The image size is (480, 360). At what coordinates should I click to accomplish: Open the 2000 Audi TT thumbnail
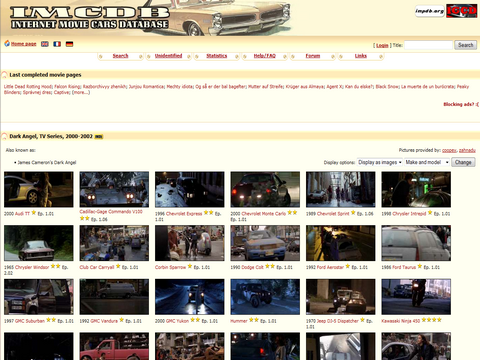(39, 189)
